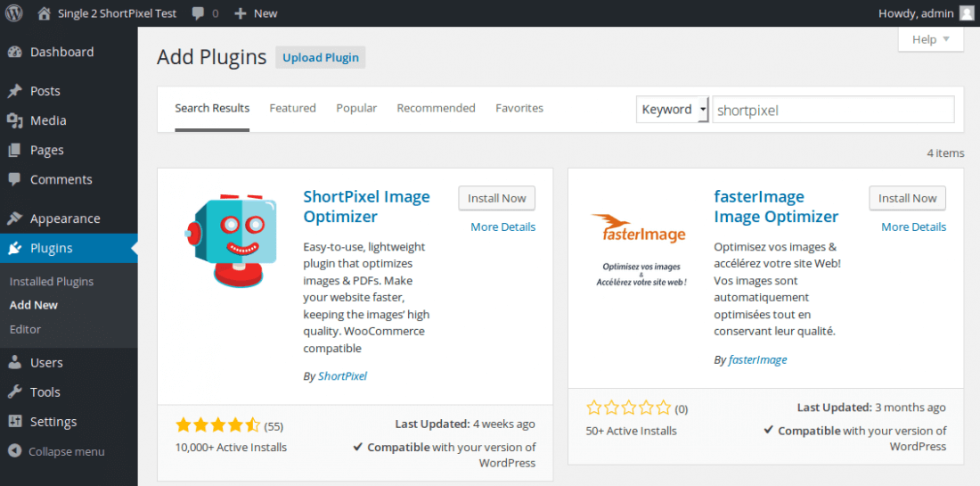Screen dimensions: 980x486
Task: Click ShortPixel star rating
Action: pyautogui.click(x=218, y=426)
